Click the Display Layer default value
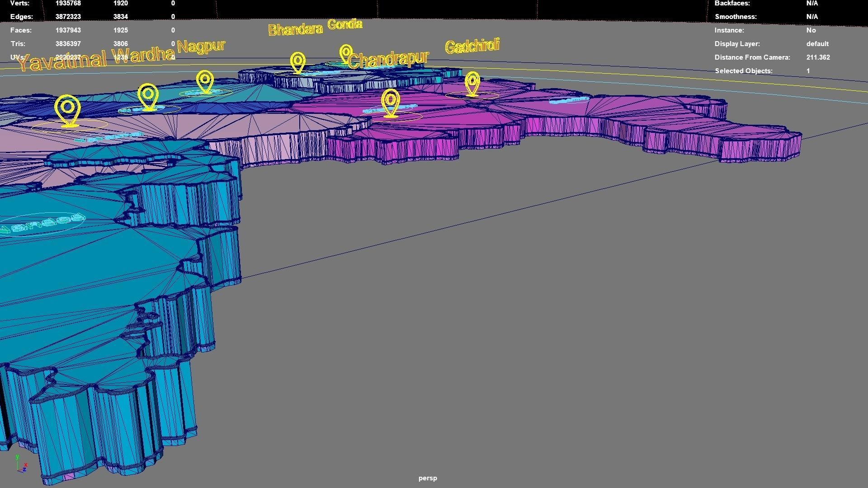Viewport: 868px width, 488px height. 817,44
